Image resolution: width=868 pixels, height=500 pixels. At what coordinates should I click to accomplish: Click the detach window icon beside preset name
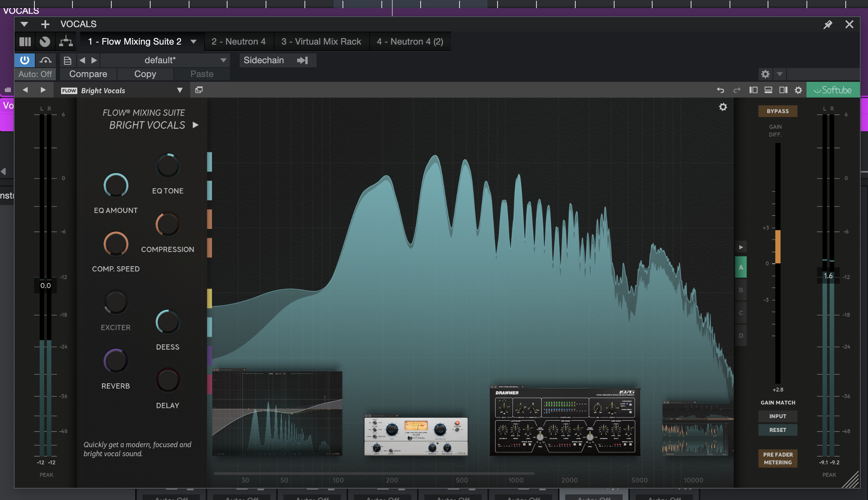click(x=199, y=90)
